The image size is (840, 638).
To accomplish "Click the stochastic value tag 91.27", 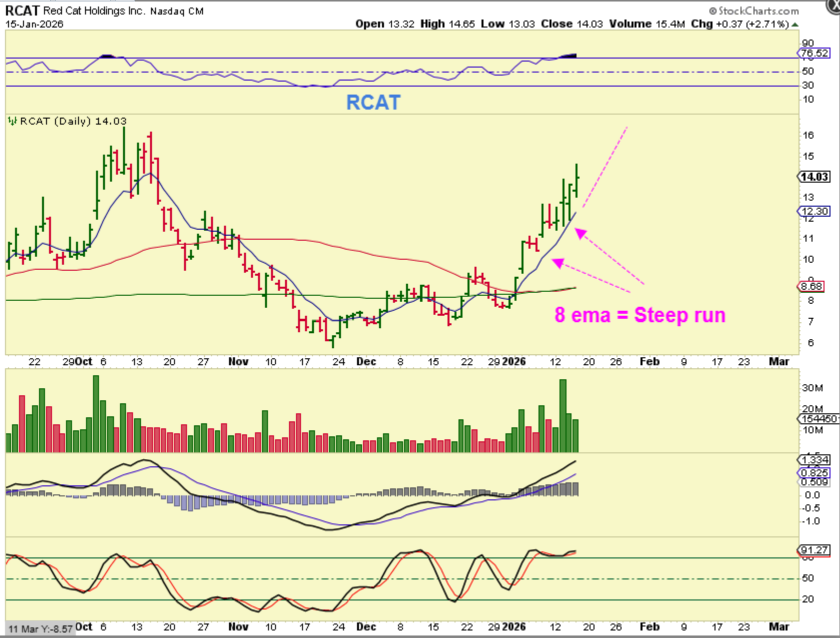I will click(814, 550).
